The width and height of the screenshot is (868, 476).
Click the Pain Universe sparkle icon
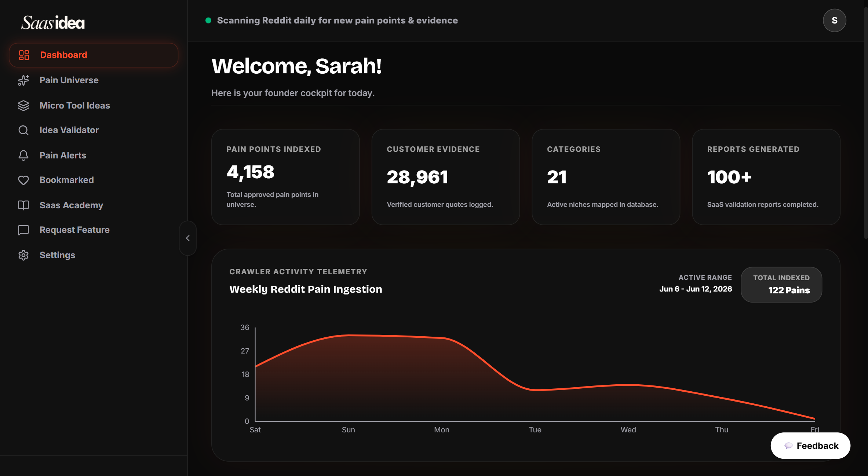(23, 80)
